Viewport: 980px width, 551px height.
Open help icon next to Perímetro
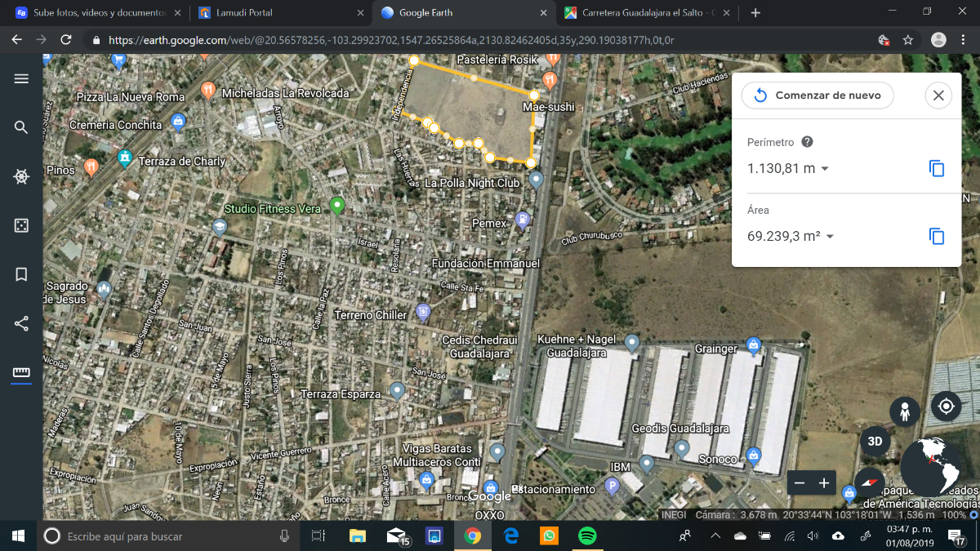point(807,142)
